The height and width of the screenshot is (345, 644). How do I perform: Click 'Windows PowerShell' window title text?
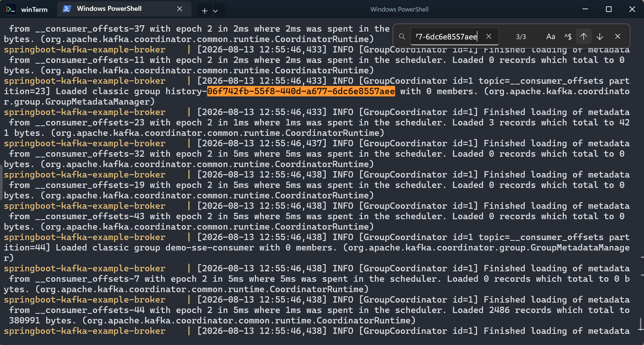click(399, 9)
